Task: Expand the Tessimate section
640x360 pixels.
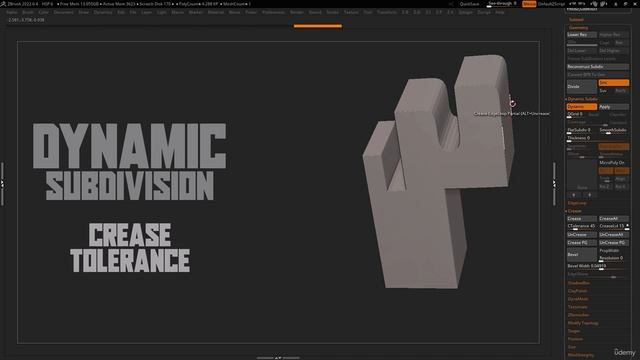Action: click(x=578, y=307)
